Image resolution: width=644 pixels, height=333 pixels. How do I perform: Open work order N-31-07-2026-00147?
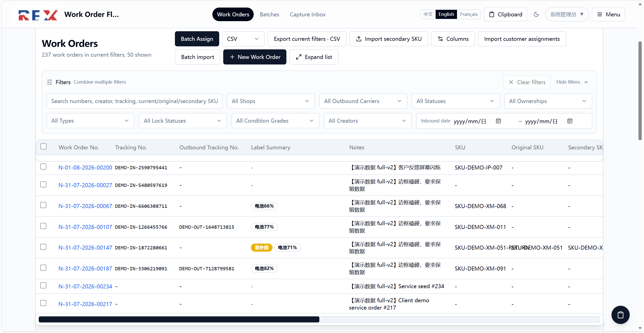point(85,248)
